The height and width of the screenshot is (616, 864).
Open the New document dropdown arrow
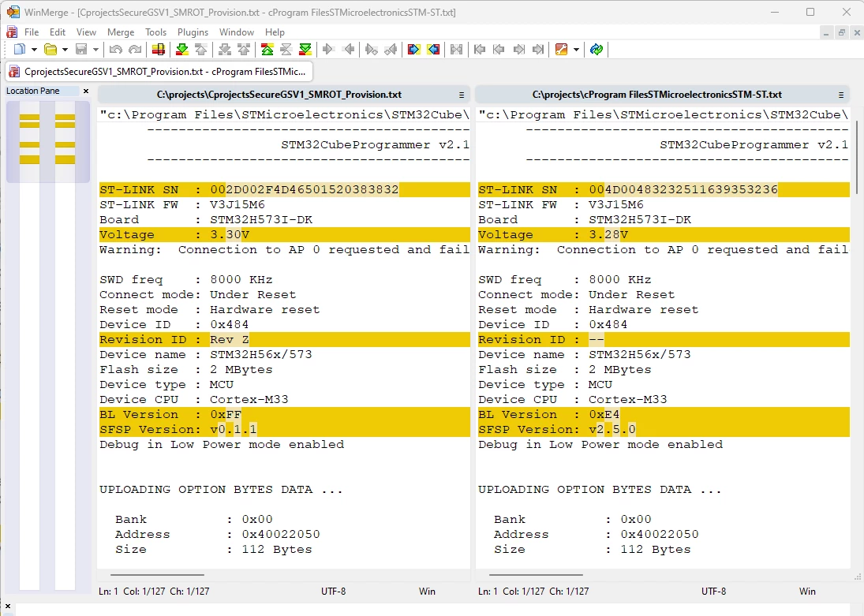pyautogui.click(x=34, y=50)
